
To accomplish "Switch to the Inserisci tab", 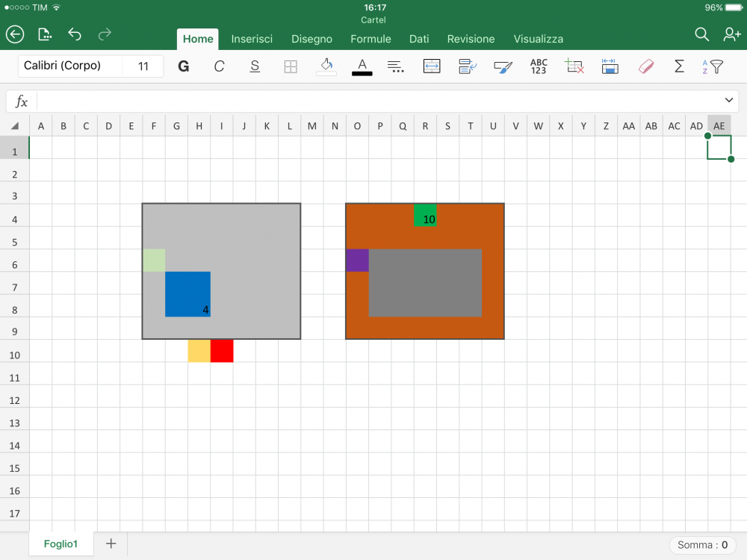I will 252,39.
